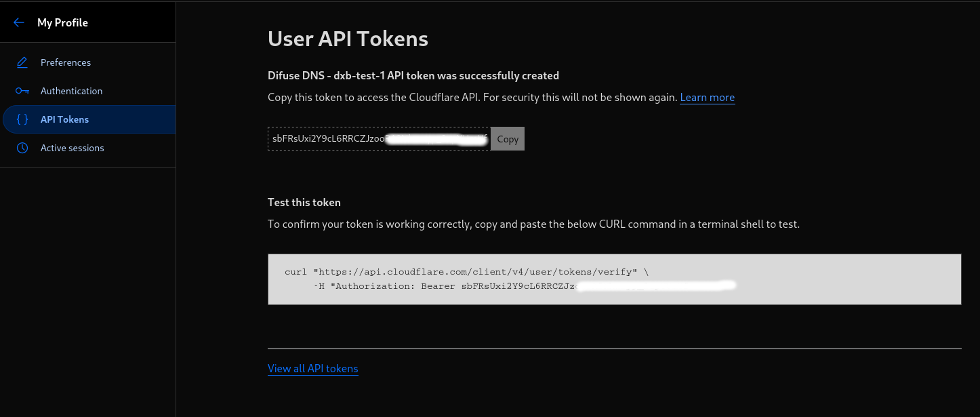Click the My Profile header title
Screen dimensions: 980x417
click(62, 22)
